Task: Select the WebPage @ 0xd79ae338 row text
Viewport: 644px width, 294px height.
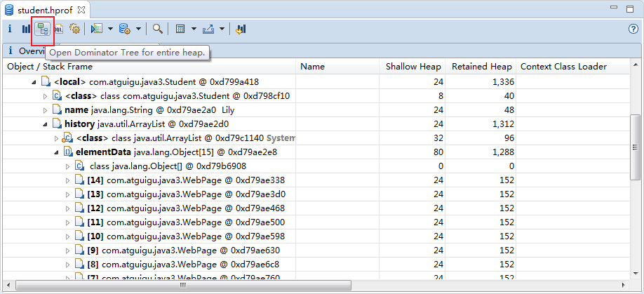Action: (186, 180)
